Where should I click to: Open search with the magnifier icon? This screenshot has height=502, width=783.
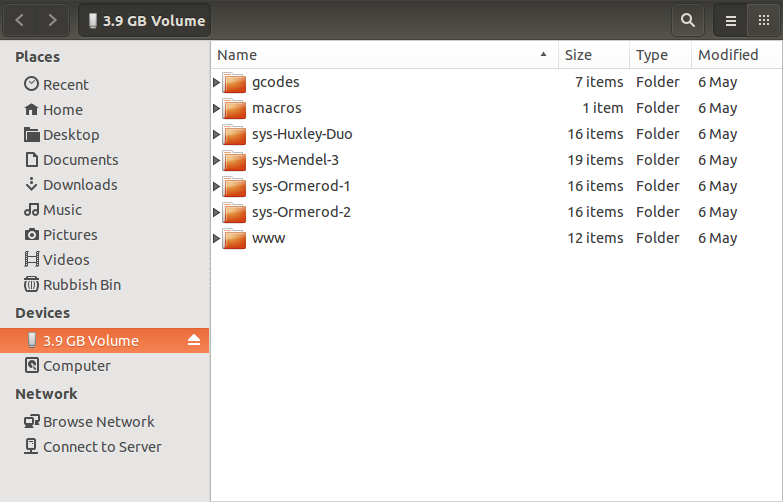click(688, 20)
